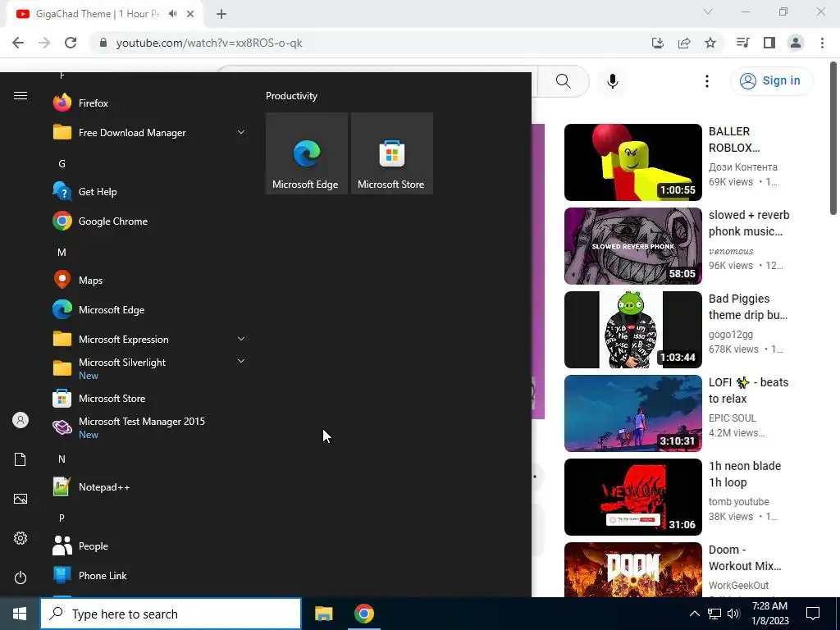Expand the Start menu hamburger button

21,96
